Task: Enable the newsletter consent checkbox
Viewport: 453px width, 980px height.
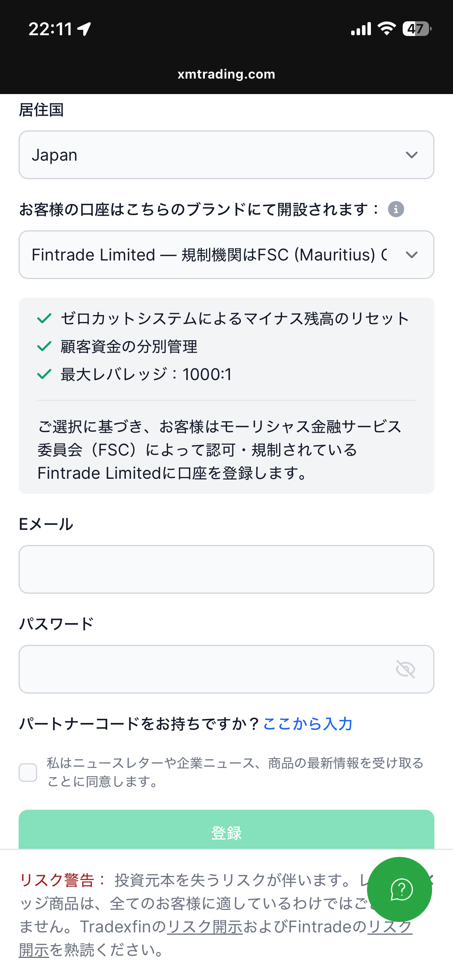Action: point(28,773)
